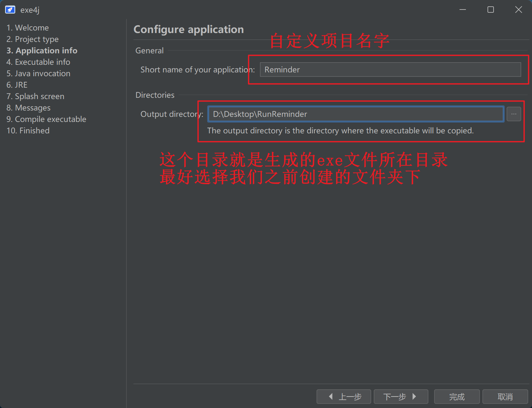The image size is (532, 408).
Task: Maximize the exe4j window
Action: pyautogui.click(x=490, y=10)
